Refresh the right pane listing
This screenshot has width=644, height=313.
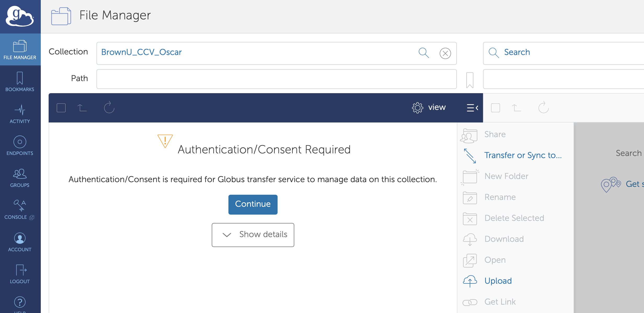click(x=544, y=107)
